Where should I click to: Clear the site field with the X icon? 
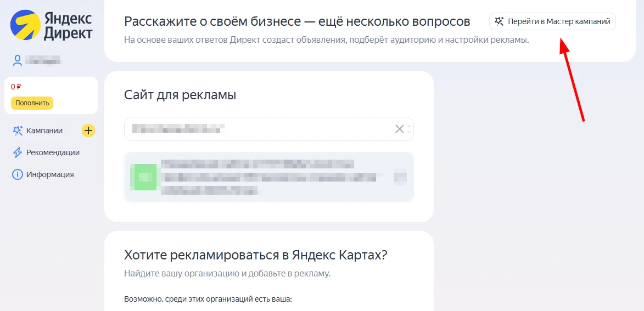tap(400, 129)
